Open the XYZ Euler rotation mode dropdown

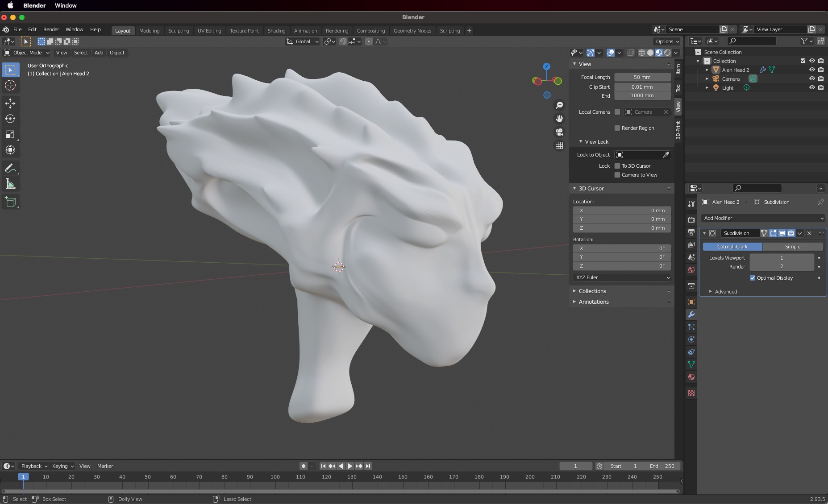point(622,277)
